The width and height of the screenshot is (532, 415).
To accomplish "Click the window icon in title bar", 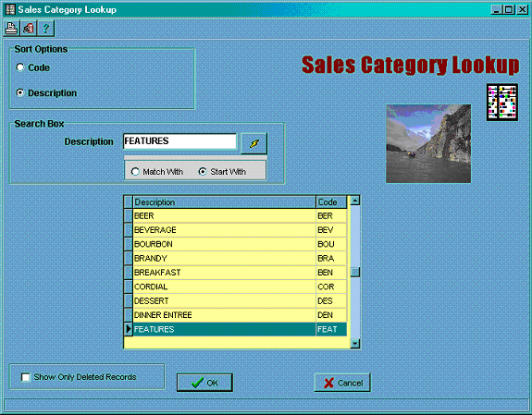I will pyautogui.click(x=10, y=9).
